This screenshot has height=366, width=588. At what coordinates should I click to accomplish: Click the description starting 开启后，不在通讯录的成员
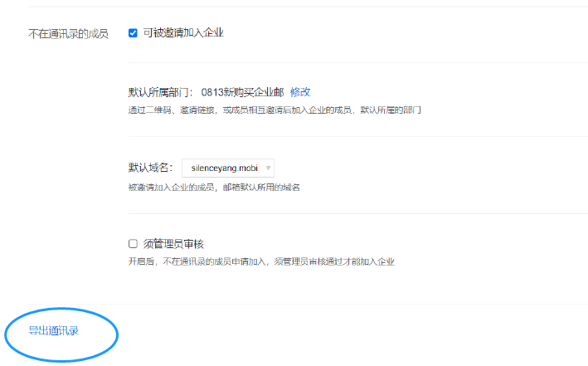tap(261, 261)
